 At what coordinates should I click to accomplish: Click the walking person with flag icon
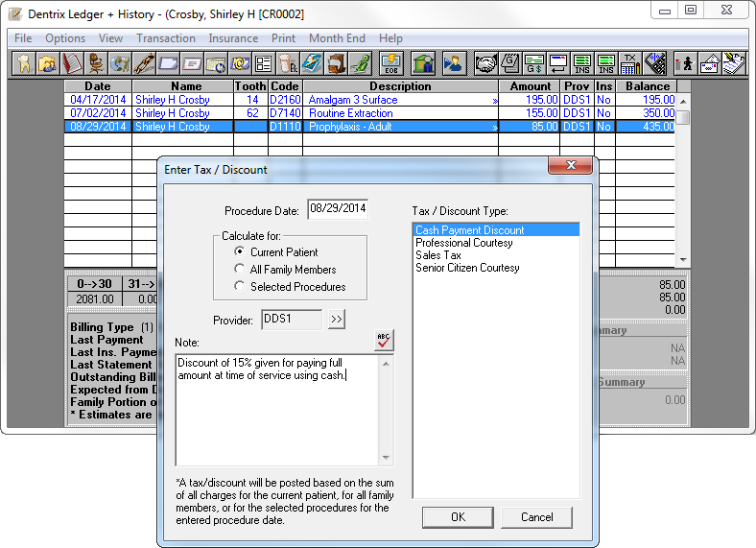point(685,63)
